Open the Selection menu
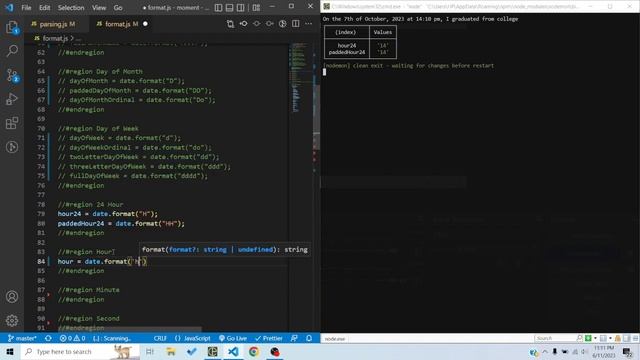640x360 pixels. click(71, 7)
